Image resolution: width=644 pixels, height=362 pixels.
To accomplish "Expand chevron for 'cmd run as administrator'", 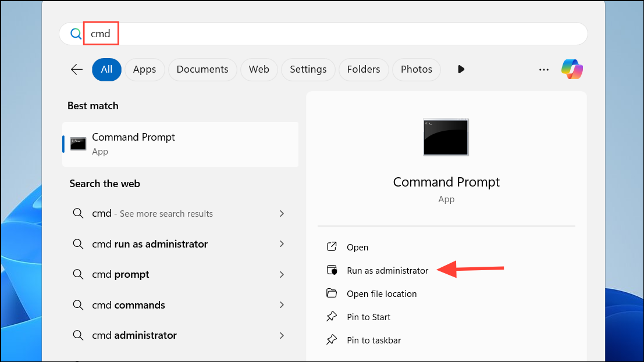I will tap(282, 244).
